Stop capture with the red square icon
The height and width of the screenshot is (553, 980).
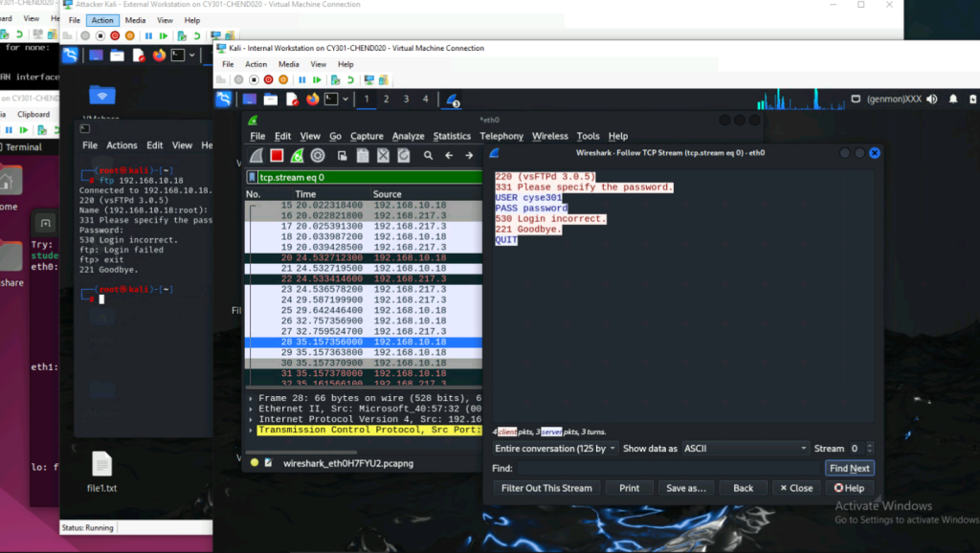point(277,155)
